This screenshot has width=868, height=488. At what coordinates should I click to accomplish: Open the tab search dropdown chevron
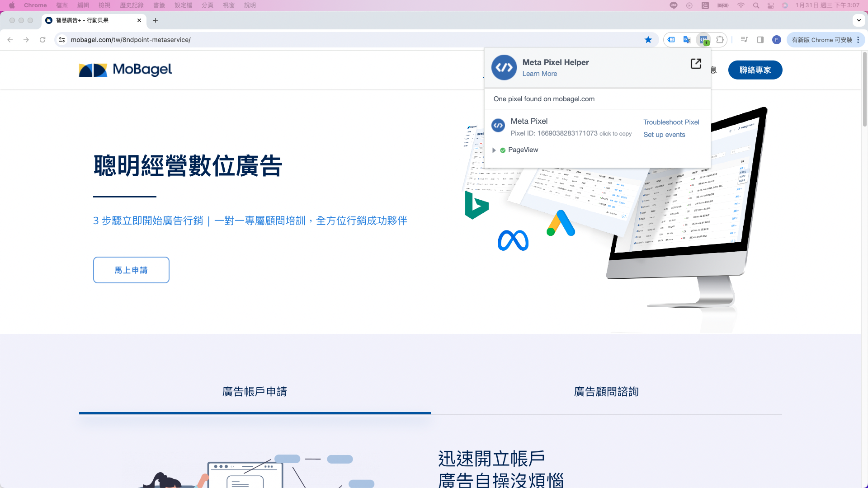[859, 20]
